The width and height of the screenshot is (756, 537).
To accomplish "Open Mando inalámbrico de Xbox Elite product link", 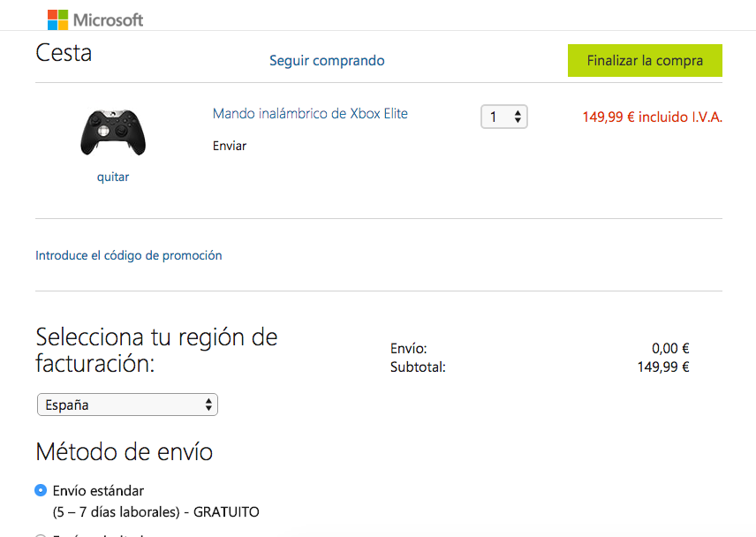I will click(310, 114).
